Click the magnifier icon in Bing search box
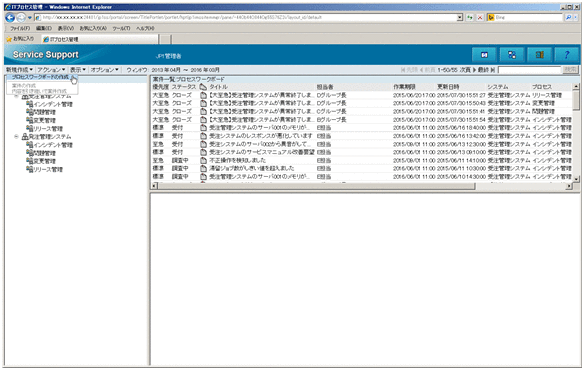The image size is (585, 371). 569,18
